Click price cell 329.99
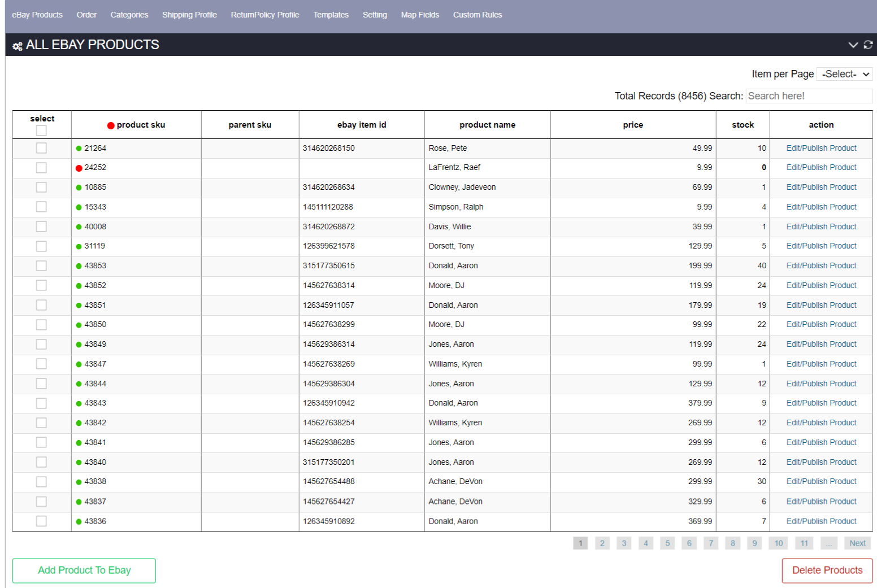 pos(700,501)
